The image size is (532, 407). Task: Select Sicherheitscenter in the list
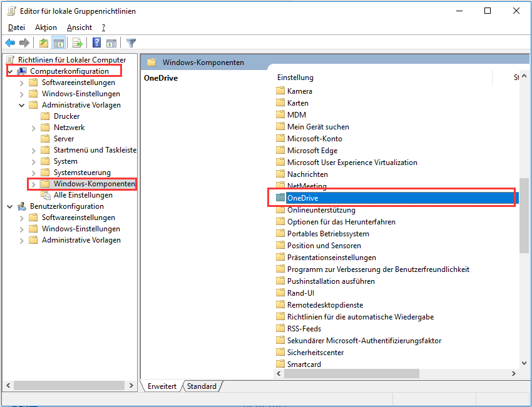point(315,352)
